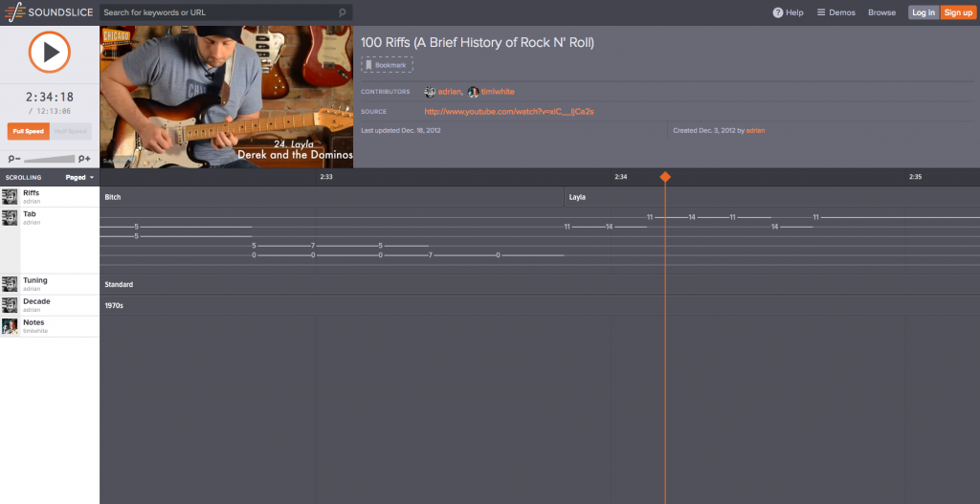The image size is (980, 504).
Task: Select the Tuning track label
Action: [35, 280]
